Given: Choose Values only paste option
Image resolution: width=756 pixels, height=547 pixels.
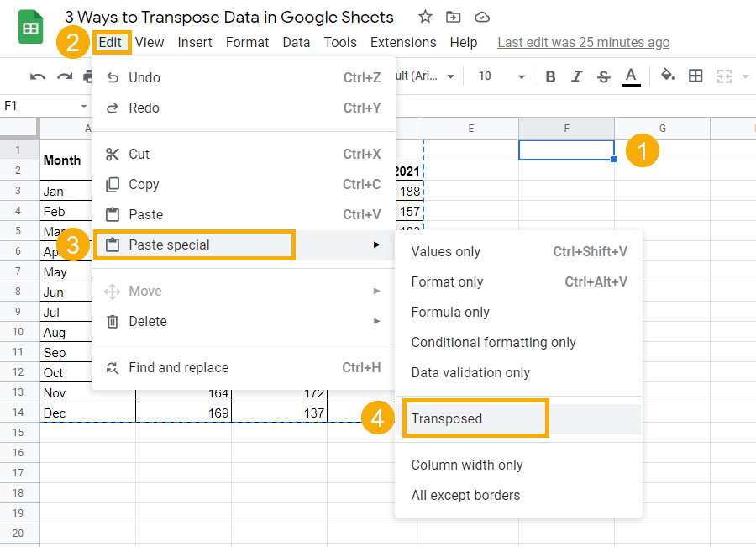Looking at the screenshot, I should pos(446,251).
